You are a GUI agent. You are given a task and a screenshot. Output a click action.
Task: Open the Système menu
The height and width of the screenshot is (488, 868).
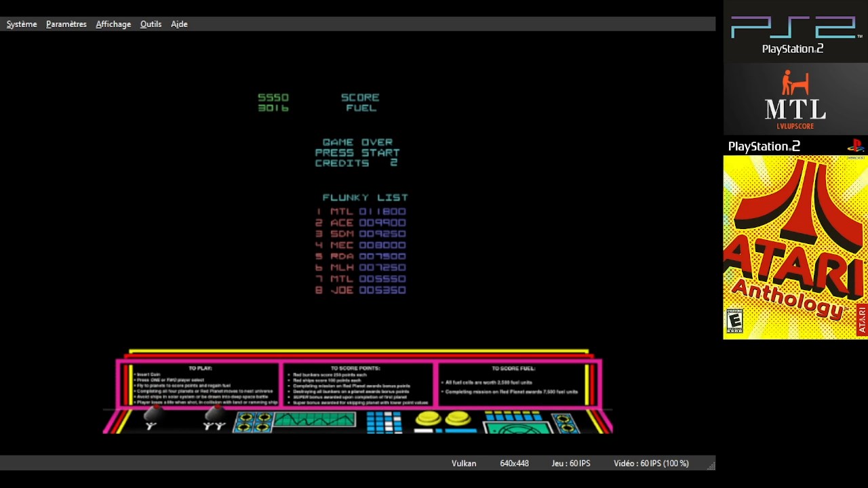(22, 24)
